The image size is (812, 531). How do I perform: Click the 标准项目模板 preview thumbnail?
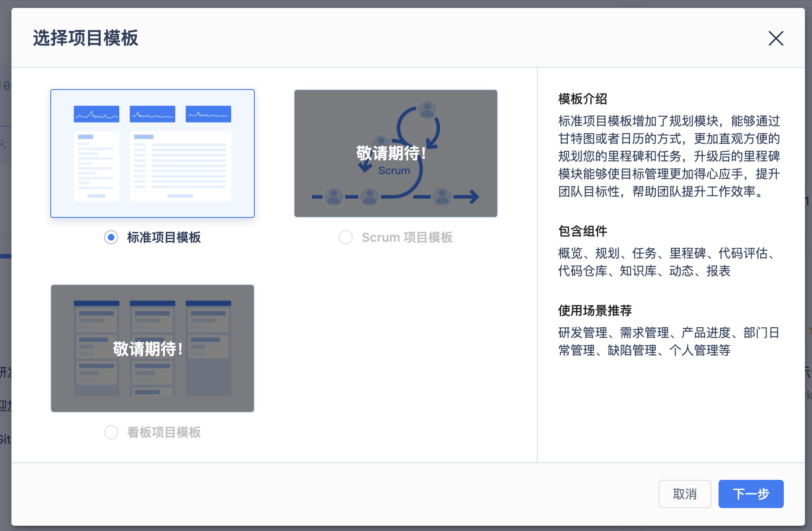(x=153, y=153)
